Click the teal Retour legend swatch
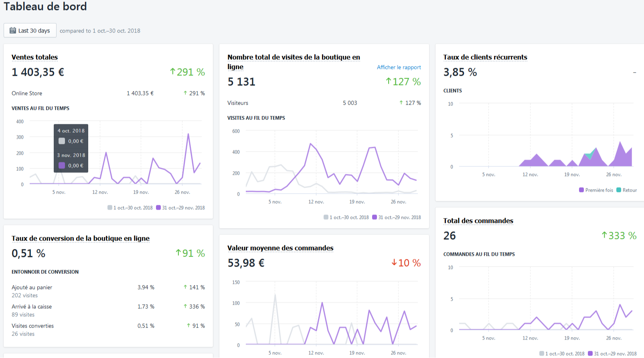The image size is (644, 358). tap(619, 190)
